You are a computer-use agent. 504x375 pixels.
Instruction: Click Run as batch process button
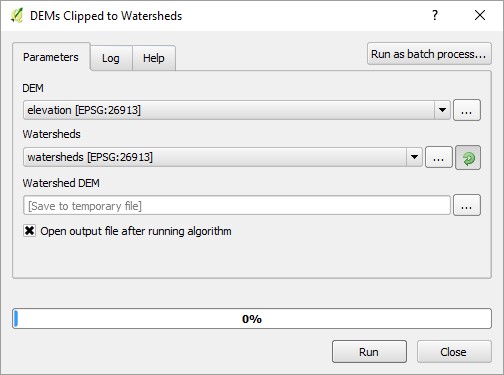[429, 54]
